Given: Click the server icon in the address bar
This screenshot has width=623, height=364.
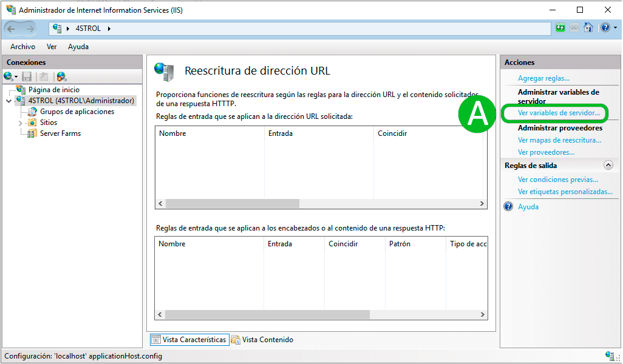Looking at the screenshot, I should pos(57,28).
